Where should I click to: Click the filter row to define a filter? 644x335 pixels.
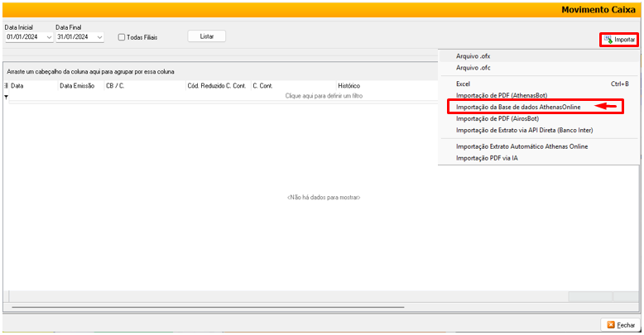tap(323, 97)
